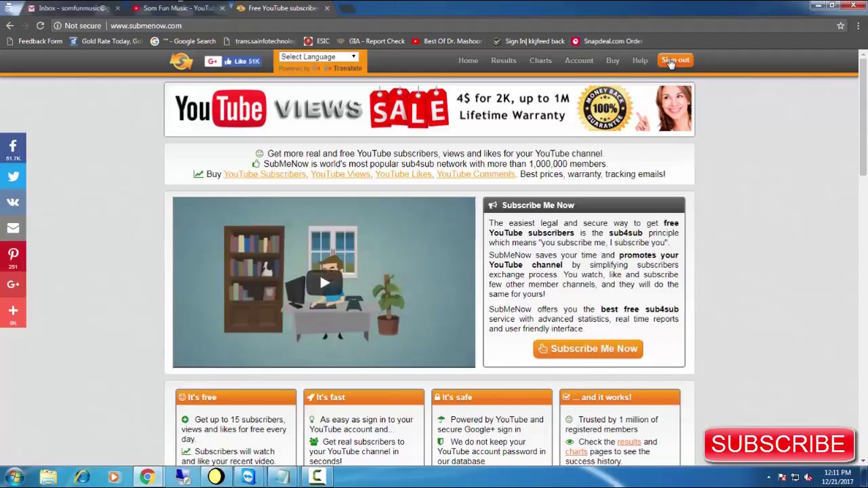Open the Account menu item
Screen dimensions: 868x488
579,60
